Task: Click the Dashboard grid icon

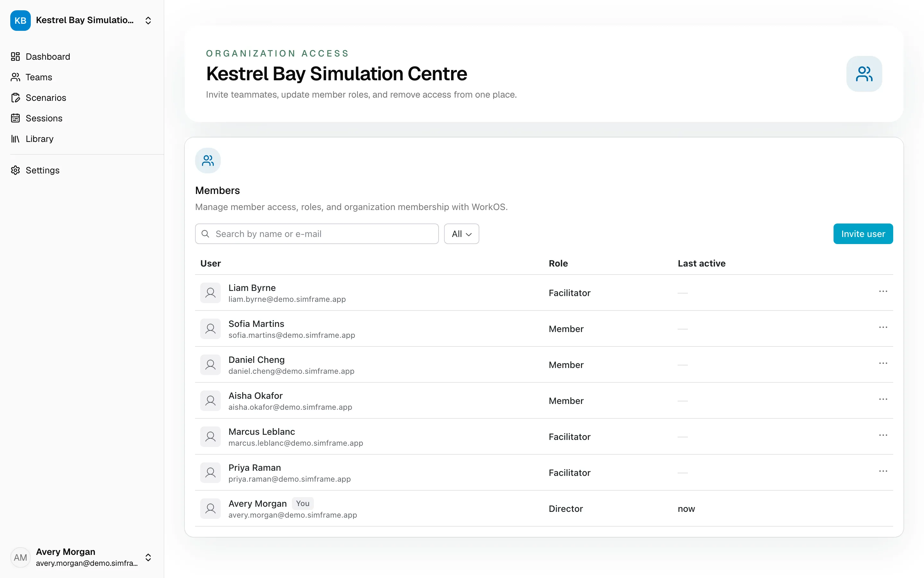Action: pyautogui.click(x=15, y=57)
